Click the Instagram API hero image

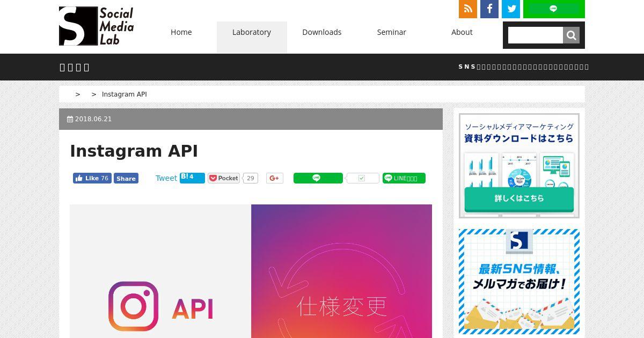(251, 271)
